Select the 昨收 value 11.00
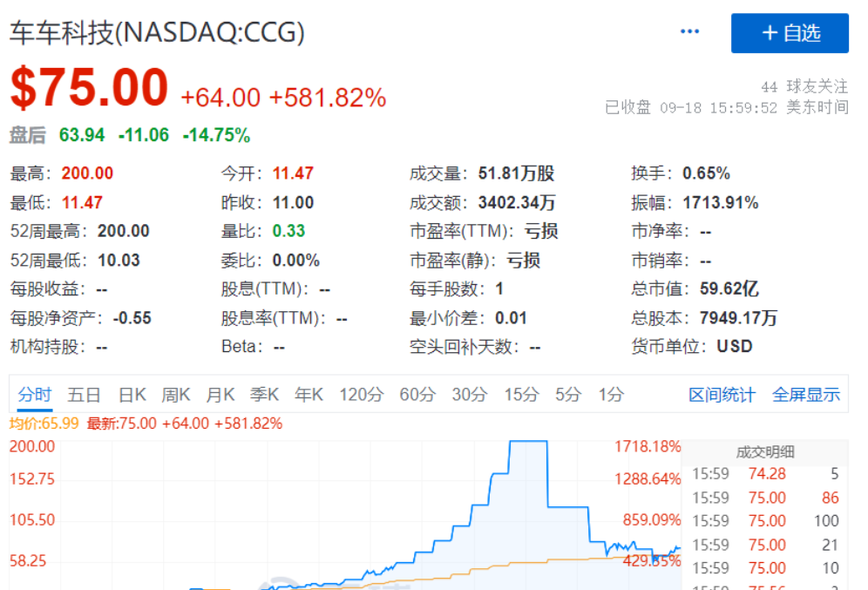This screenshot has width=868, height=590. [293, 202]
